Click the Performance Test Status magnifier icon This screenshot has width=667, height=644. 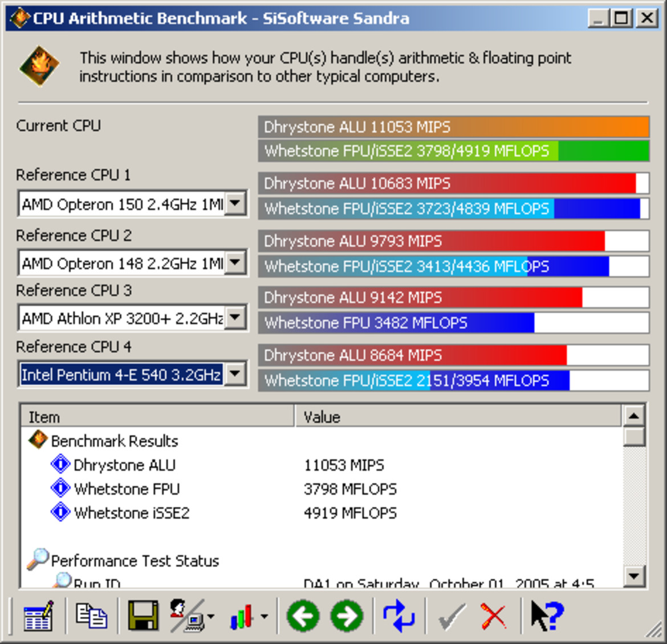click(38, 559)
